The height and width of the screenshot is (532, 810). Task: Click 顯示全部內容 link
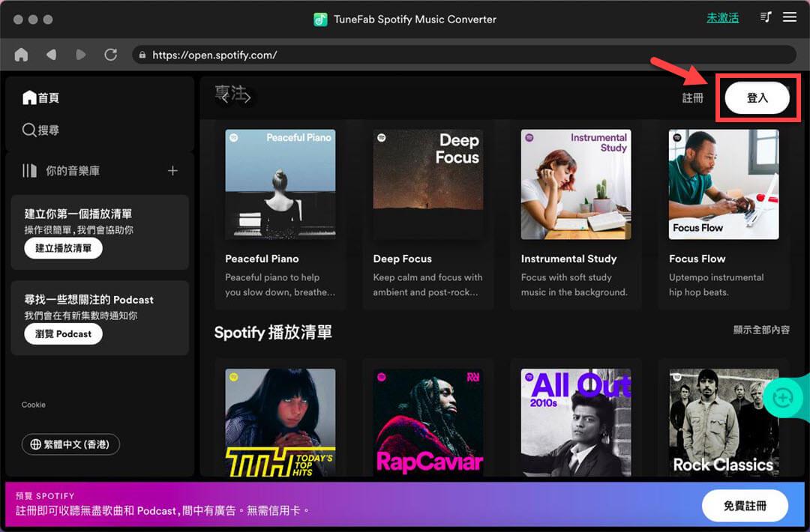point(761,330)
